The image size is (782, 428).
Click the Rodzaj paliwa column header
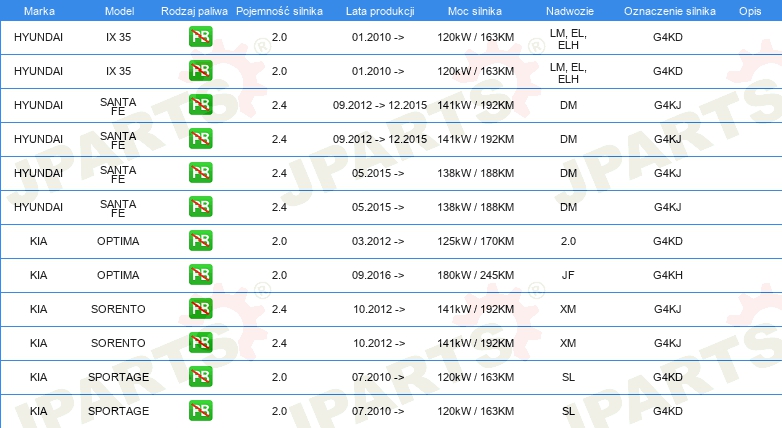(194, 11)
